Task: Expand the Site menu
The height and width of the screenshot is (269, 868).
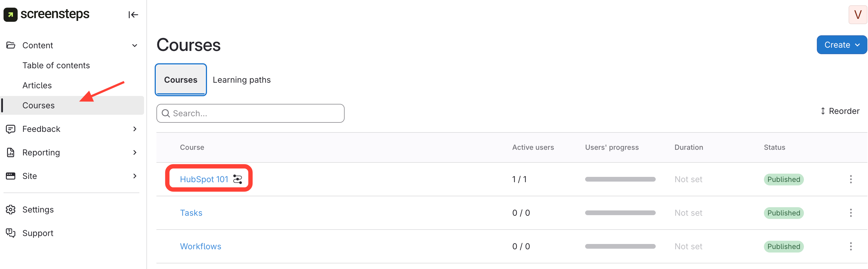Action: (135, 176)
